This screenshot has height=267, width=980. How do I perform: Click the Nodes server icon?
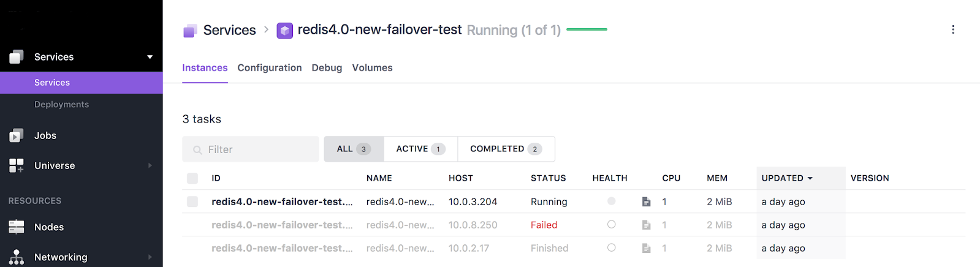[x=17, y=227]
